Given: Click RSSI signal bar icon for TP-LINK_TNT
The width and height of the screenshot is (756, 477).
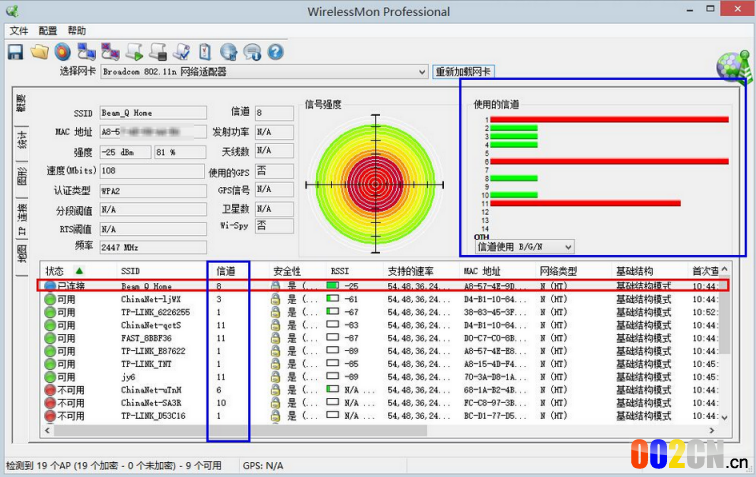Looking at the screenshot, I should 333,363.
